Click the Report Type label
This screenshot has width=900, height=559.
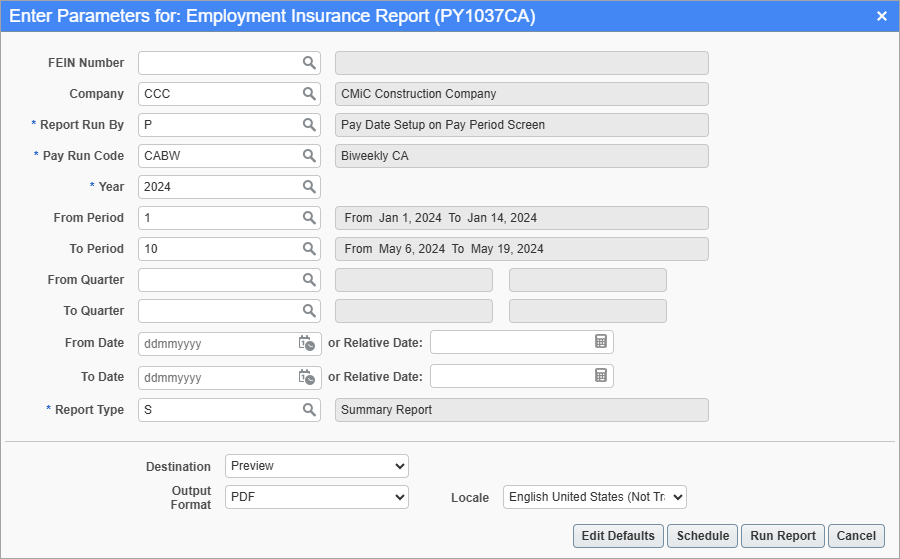coord(90,410)
